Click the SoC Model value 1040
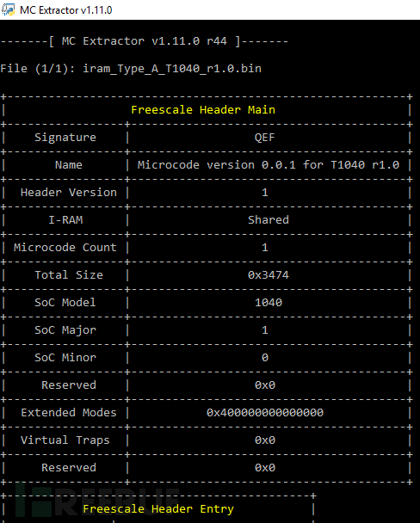Viewport: 420px width, 523px height. click(269, 303)
